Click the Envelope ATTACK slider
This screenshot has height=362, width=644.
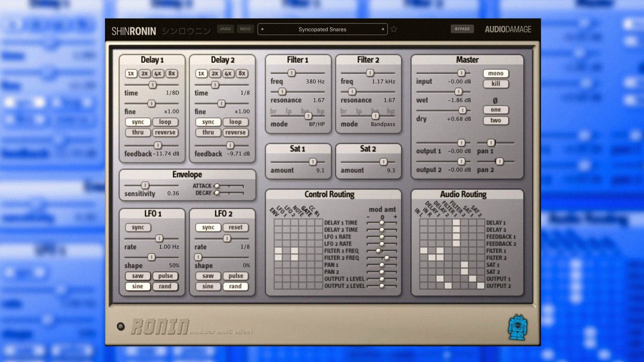coord(229,186)
